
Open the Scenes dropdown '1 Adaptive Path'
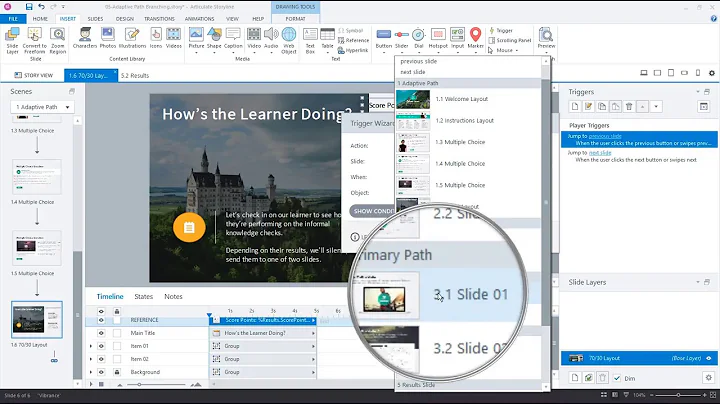[x=42, y=107]
